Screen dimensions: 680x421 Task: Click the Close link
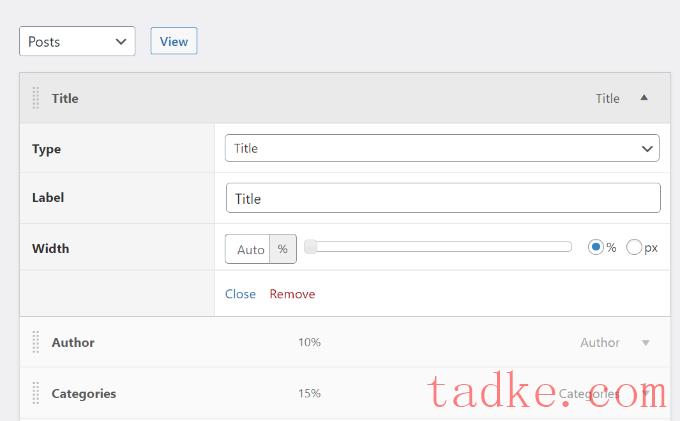point(240,294)
